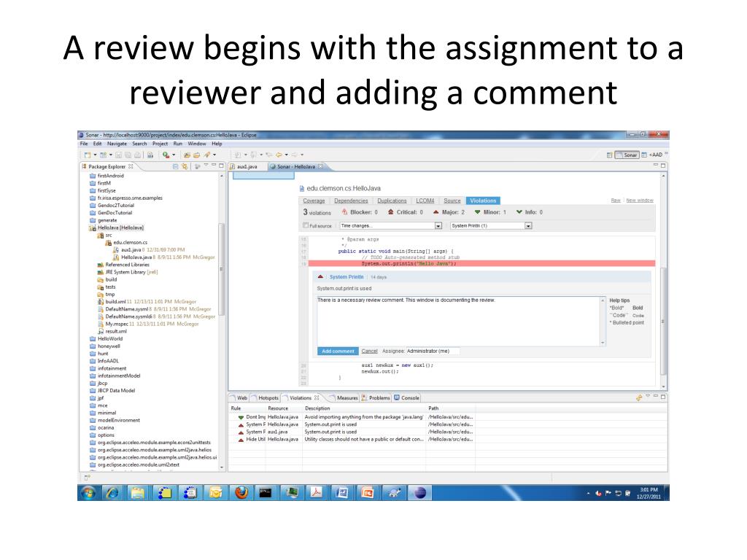Screen dimensions: 747x560
Task: Click back navigation arrow in toolbar
Action: 277,155
